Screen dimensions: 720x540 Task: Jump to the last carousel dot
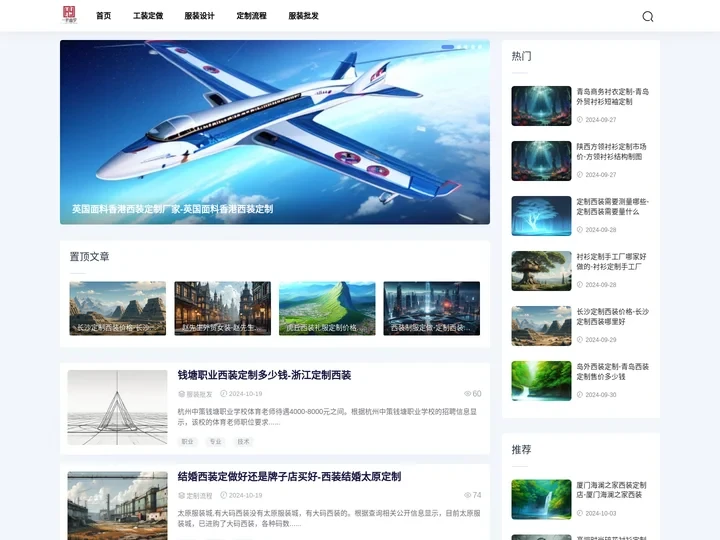[480, 47]
